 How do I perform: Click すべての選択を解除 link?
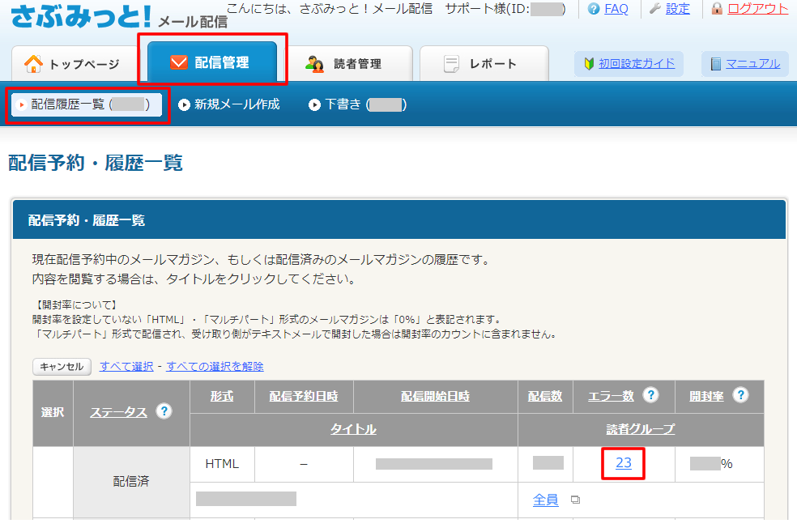pyautogui.click(x=215, y=366)
